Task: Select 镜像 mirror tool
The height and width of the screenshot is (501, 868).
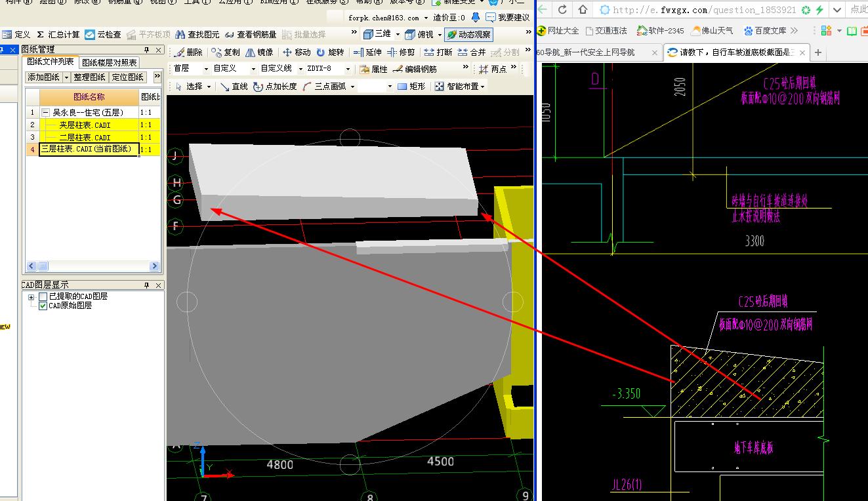Action: [x=260, y=52]
